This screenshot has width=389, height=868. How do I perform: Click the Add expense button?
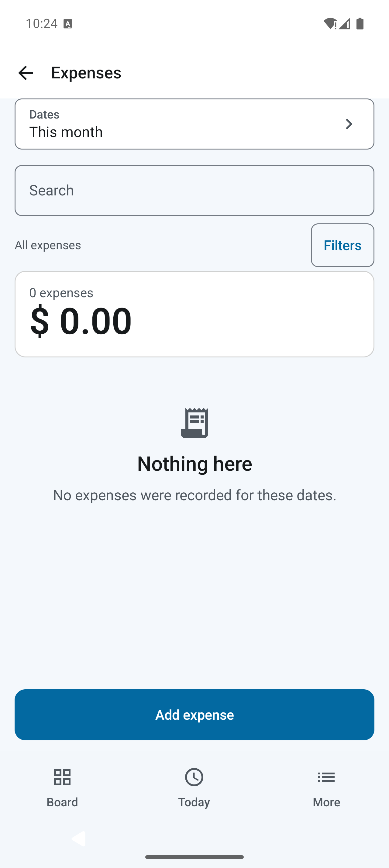pos(194,715)
